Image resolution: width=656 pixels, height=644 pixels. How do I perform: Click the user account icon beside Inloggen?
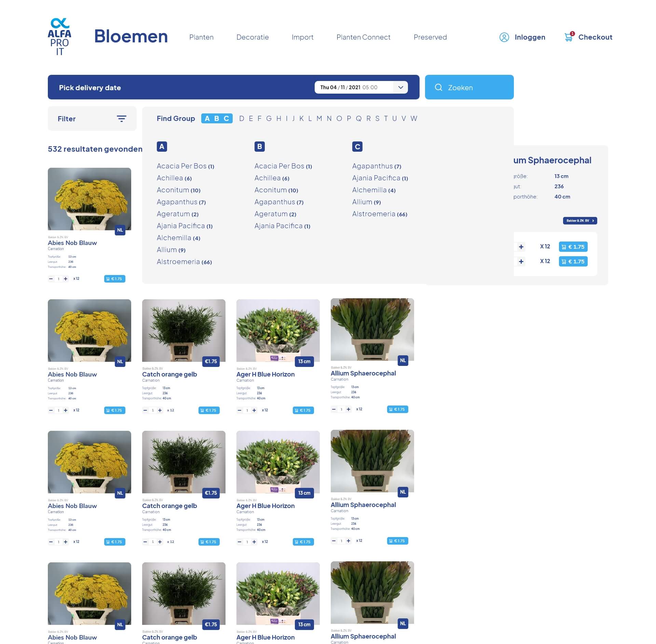[x=504, y=37]
